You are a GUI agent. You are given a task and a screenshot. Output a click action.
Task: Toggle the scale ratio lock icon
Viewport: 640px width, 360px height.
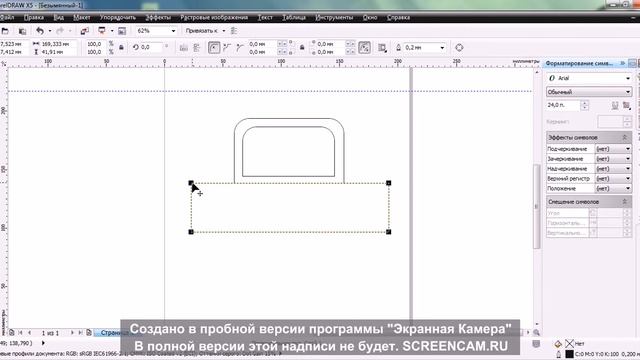(121, 48)
